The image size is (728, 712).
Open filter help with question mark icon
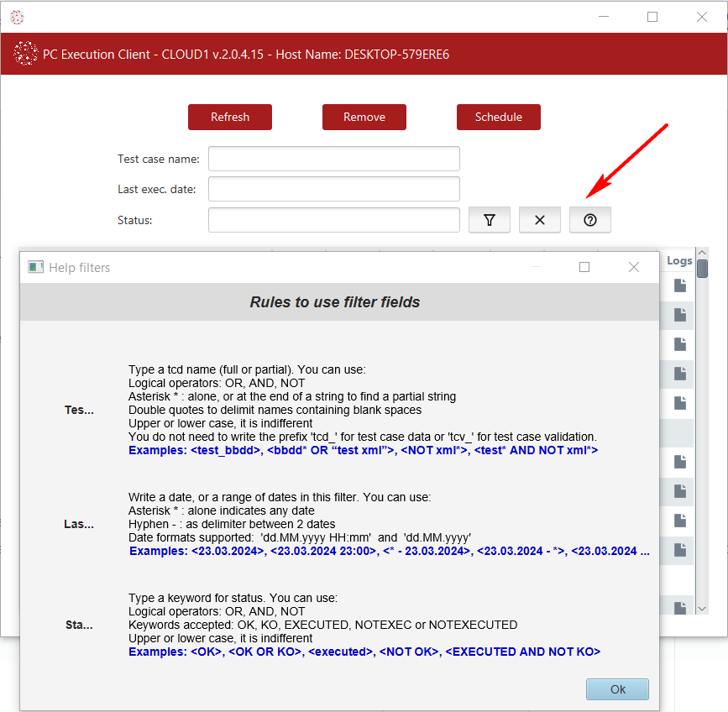coord(590,220)
